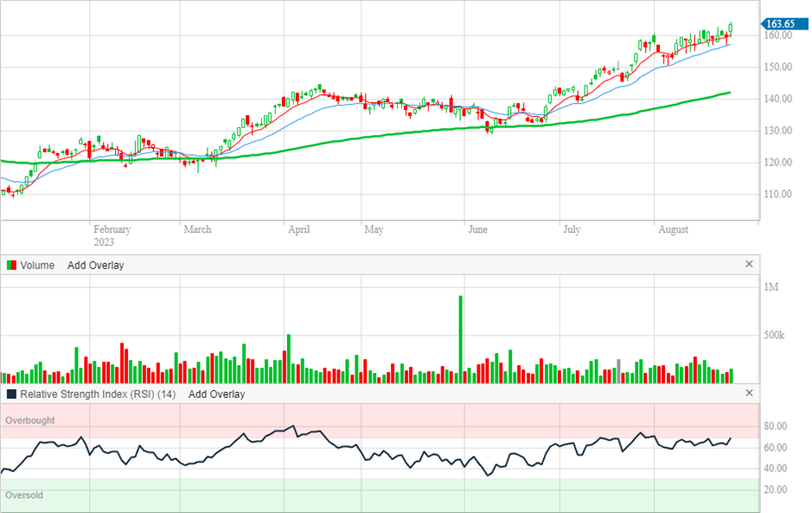Select the Volume indicator label
The height and width of the screenshot is (513, 812).
[x=37, y=266]
